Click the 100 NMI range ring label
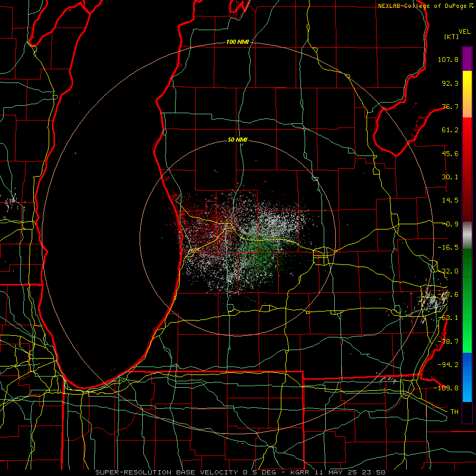 point(237,42)
